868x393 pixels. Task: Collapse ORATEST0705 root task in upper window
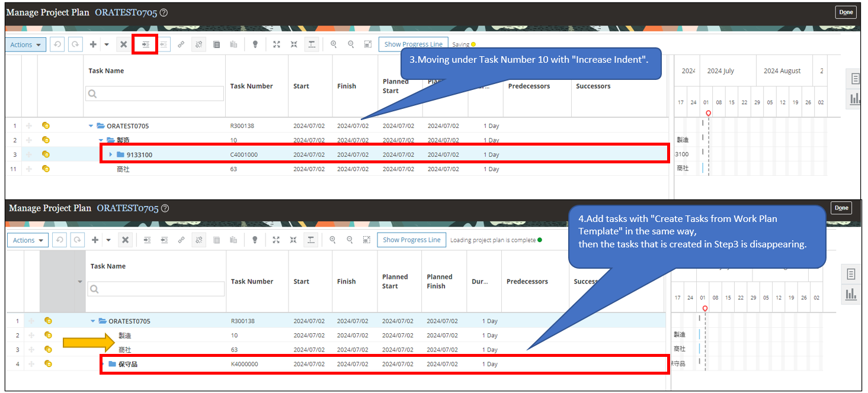[91, 126]
